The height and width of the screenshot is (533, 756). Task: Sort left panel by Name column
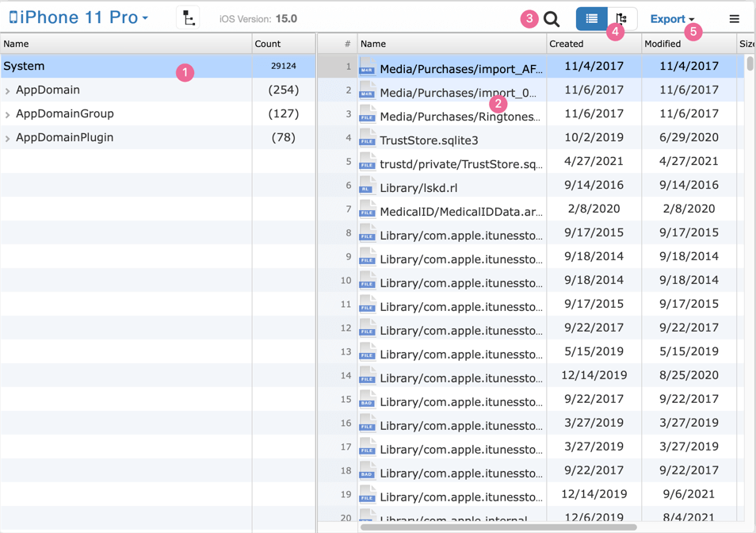tap(126, 44)
